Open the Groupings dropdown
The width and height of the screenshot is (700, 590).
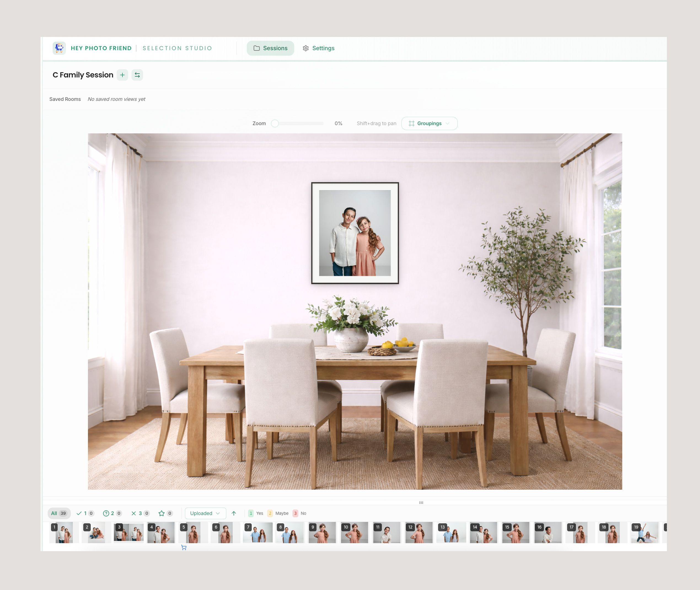pos(429,123)
